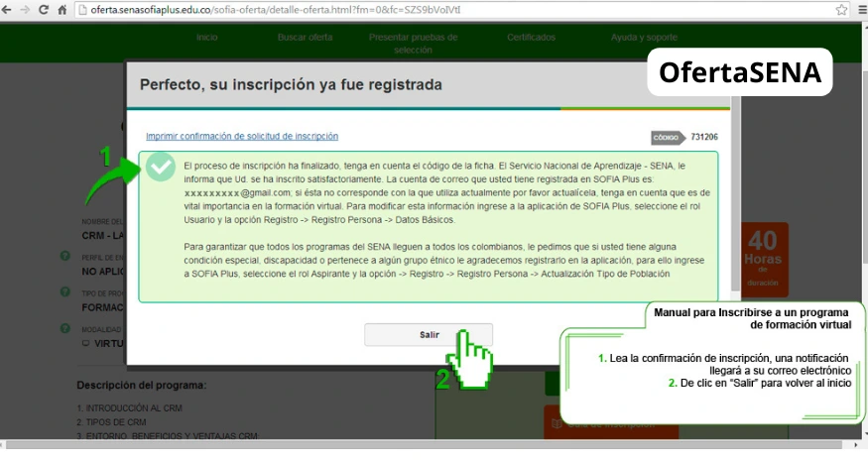The height and width of the screenshot is (462, 868).
Task: Open the Chrome hamburger menu
Action: pyautogui.click(x=862, y=10)
